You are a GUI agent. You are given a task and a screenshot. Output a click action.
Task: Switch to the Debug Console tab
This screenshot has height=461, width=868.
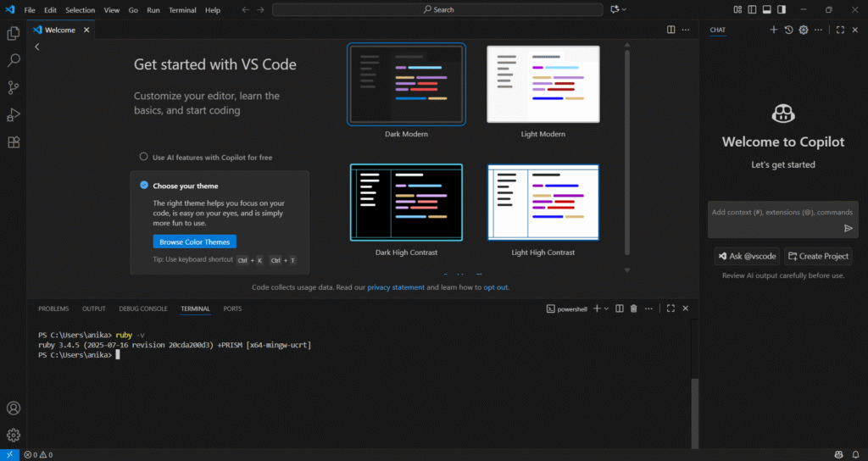pos(142,309)
